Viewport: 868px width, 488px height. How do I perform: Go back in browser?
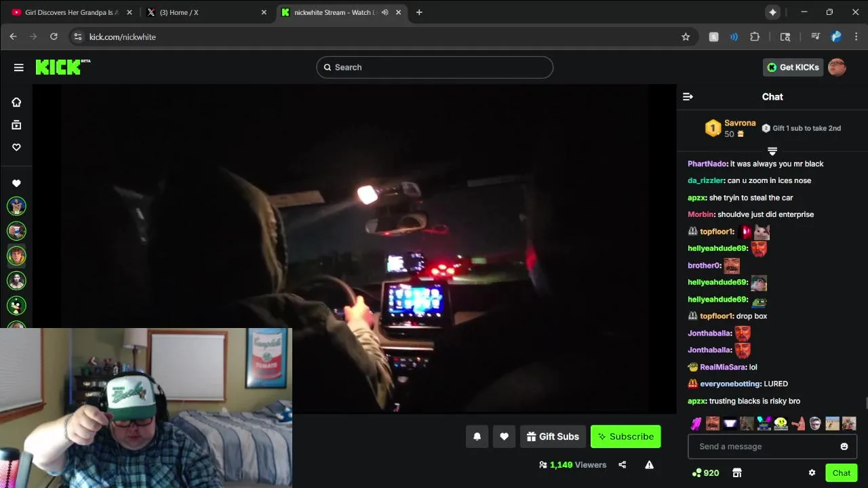point(13,37)
